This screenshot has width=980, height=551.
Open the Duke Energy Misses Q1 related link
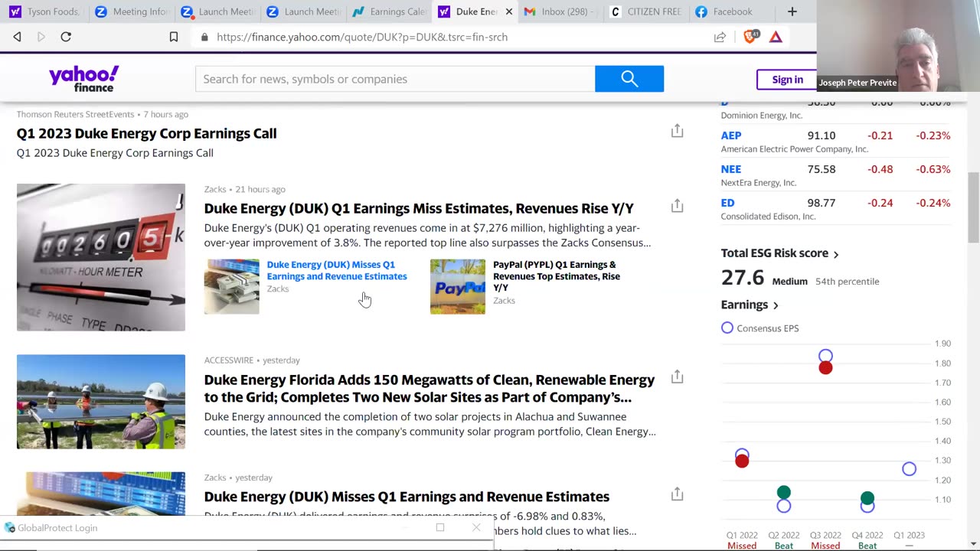click(337, 270)
